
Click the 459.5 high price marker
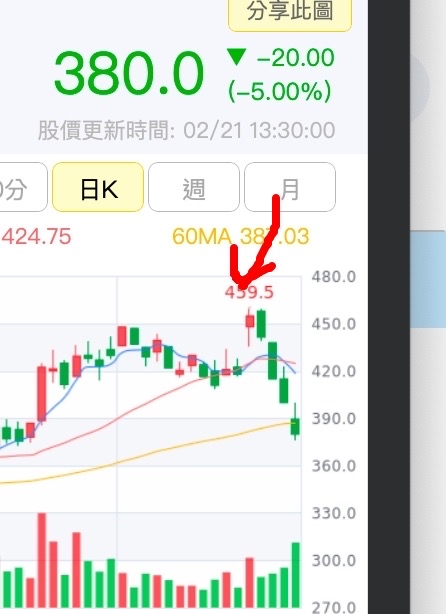[x=249, y=293]
